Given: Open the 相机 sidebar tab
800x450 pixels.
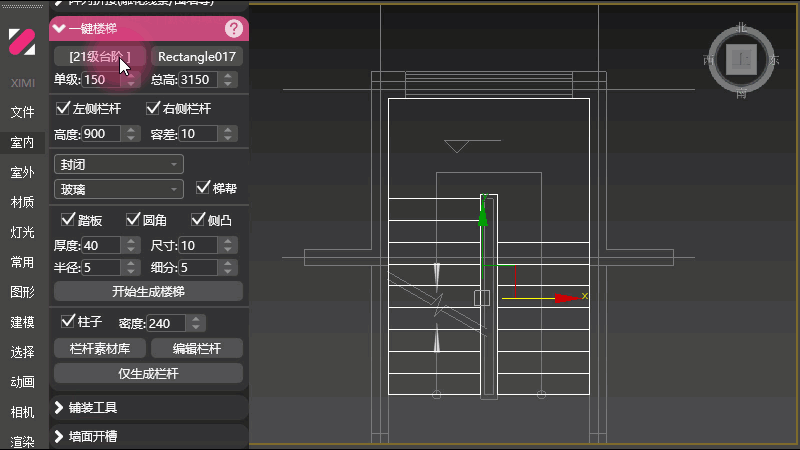Looking at the screenshot, I should (x=22, y=412).
